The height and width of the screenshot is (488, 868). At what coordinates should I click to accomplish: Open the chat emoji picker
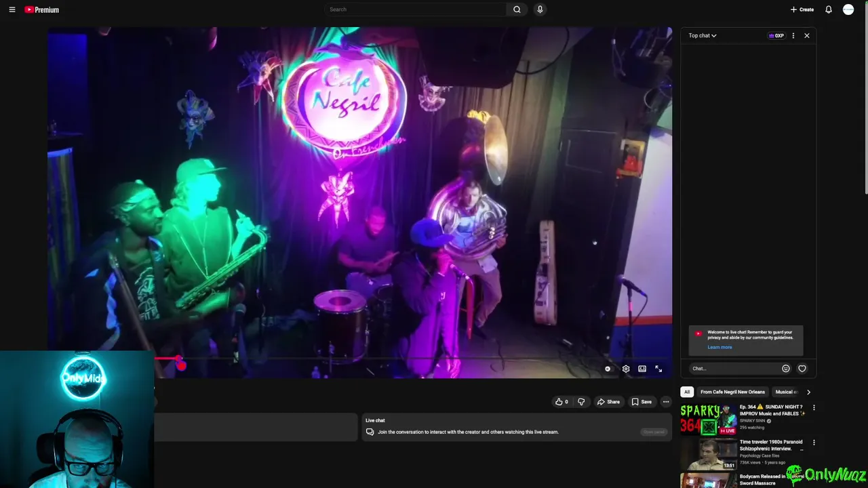coord(786,369)
